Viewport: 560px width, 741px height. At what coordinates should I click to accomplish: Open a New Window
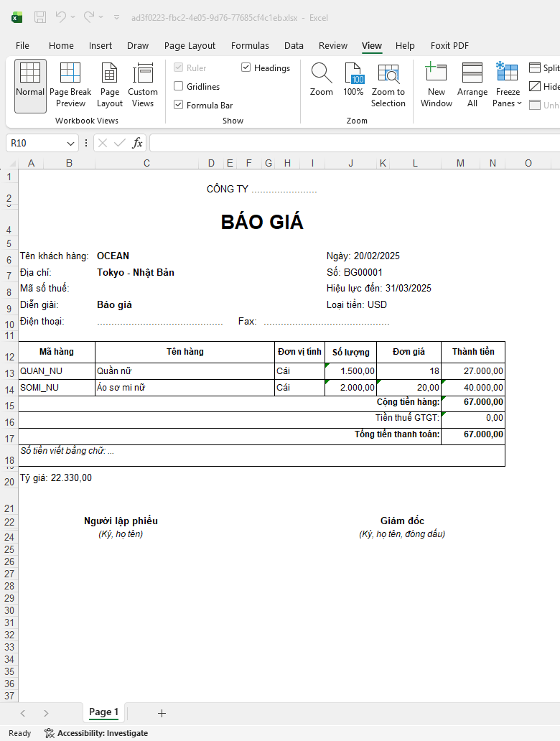(437, 86)
